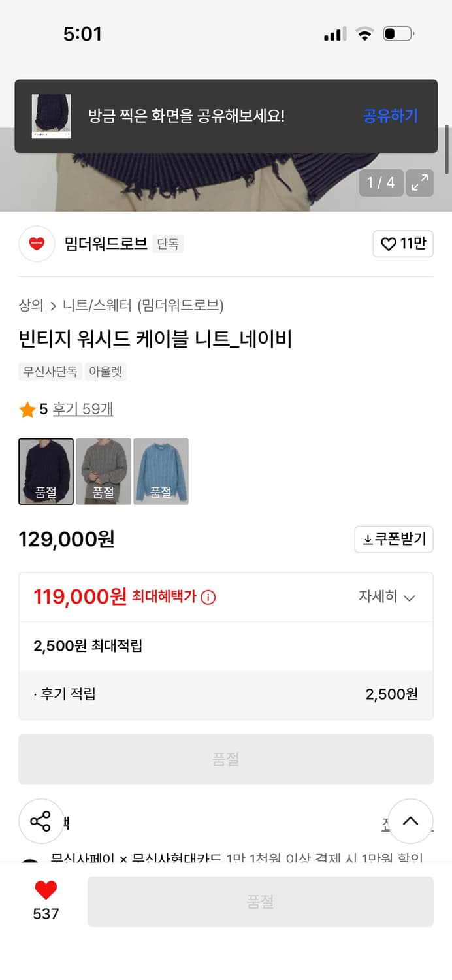Viewport: 452px width, 980px height.
Task: Select the grey knit color thumbnail
Action: pos(103,471)
